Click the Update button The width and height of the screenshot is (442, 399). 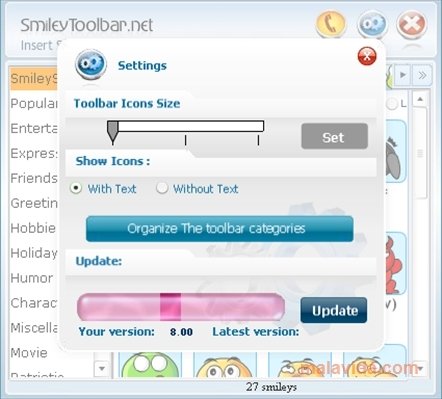point(334,310)
